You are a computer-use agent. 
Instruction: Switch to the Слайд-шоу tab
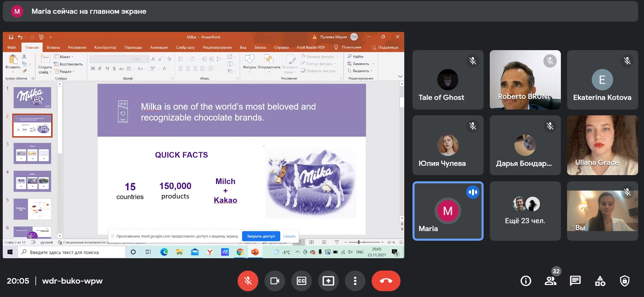[185, 47]
